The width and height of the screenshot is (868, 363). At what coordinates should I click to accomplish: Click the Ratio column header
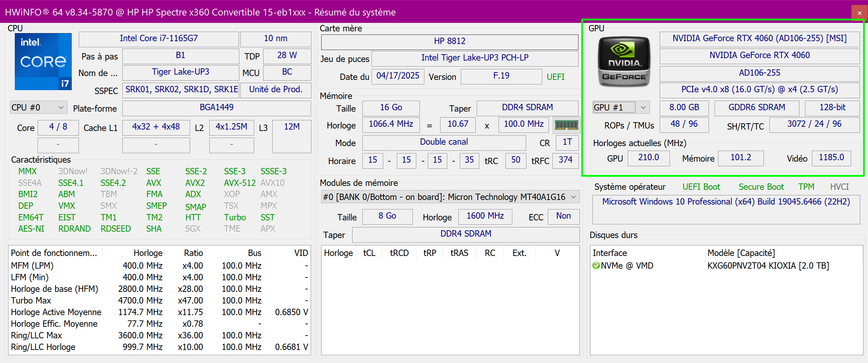[193, 253]
